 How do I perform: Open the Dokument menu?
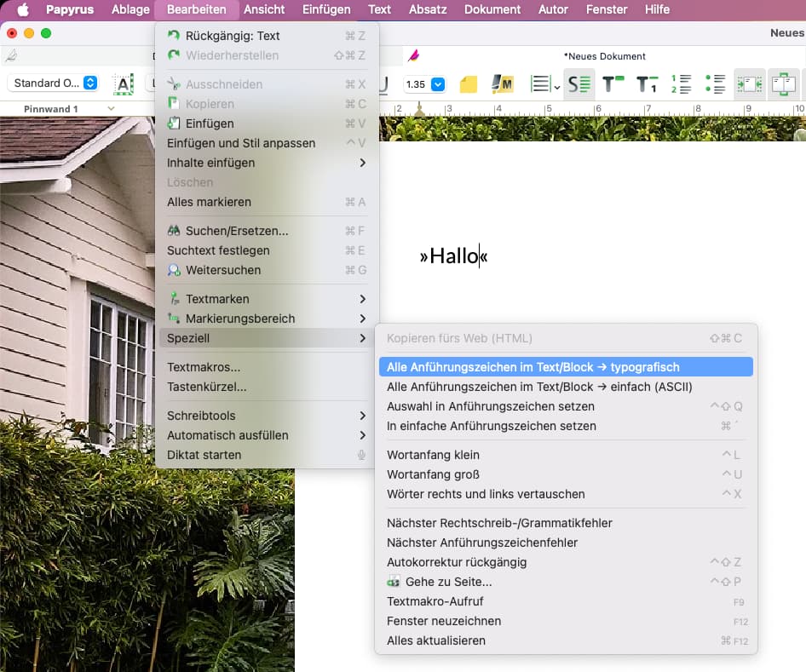tap(492, 9)
